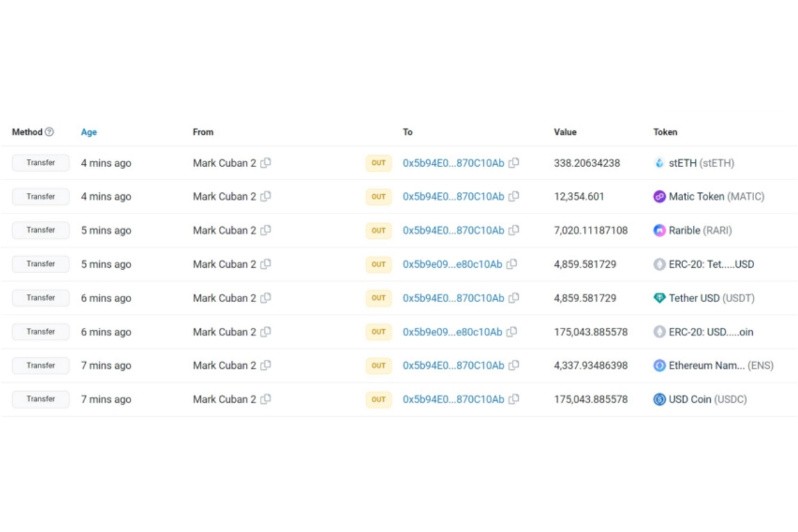The image size is (798, 532).
Task: Open the Tether USD (USDT) token link
Action: click(712, 298)
